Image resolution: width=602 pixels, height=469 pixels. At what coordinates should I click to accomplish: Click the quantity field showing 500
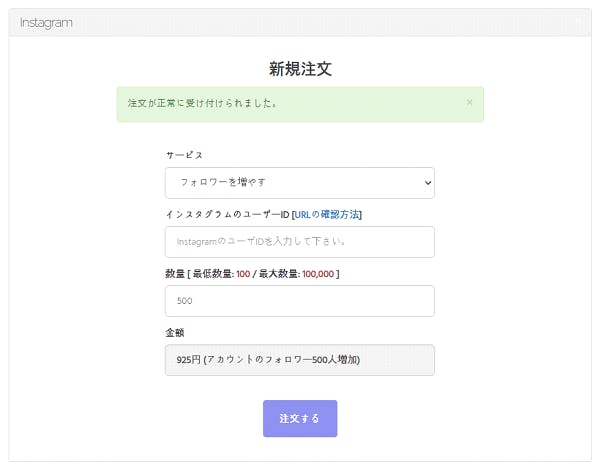(x=299, y=301)
